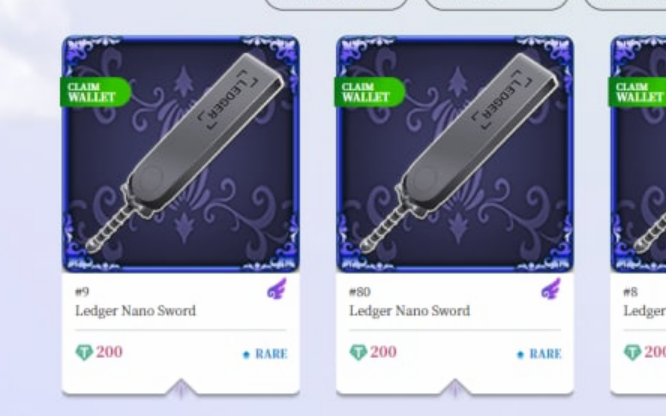Click the Ledger Nano Sword title on card #9
This screenshot has height=416, width=667.
click(136, 311)
